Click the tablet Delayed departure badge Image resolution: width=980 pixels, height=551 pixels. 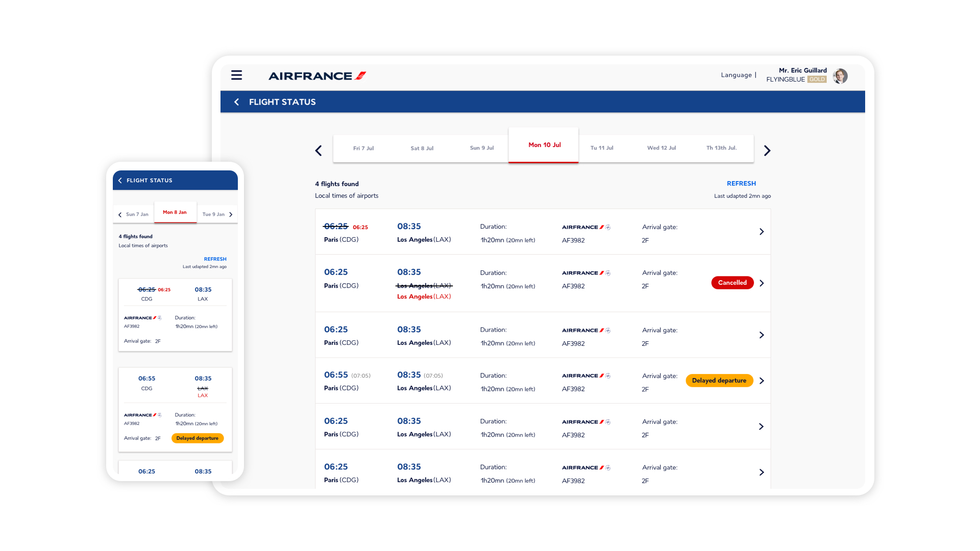[x=719, y=381]
